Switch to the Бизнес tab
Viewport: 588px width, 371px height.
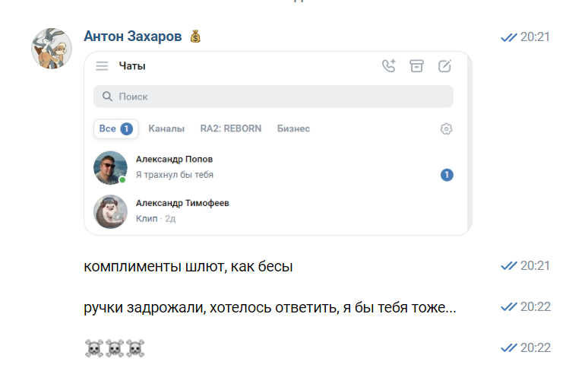tap(293, 128)
